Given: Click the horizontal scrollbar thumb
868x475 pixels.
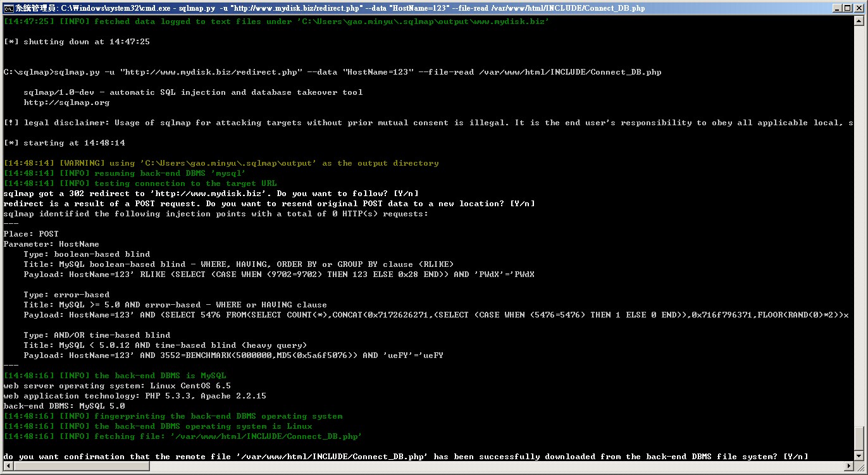Looking at the screenshot, I should click(x=81, y=467).
